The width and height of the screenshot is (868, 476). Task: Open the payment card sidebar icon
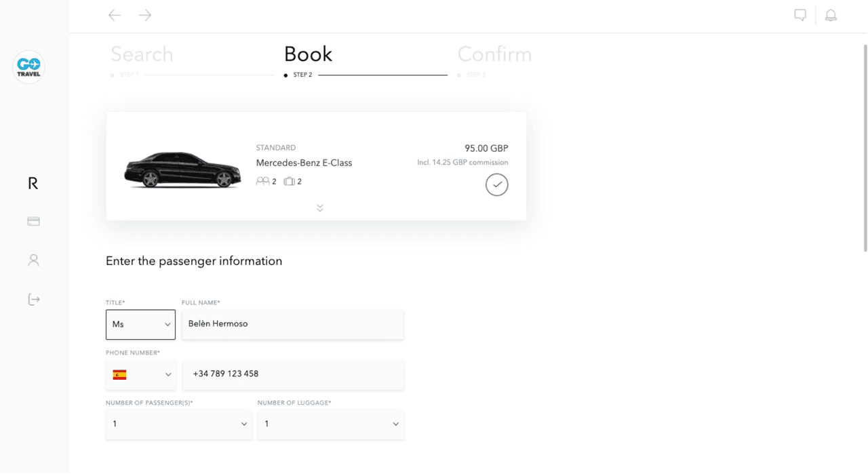[33, 221]
